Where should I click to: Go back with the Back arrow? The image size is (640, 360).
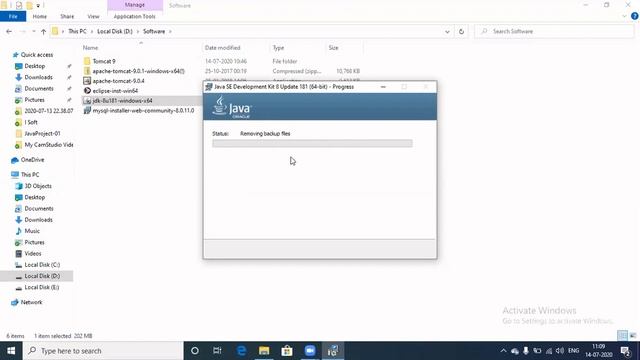(9, 31)
